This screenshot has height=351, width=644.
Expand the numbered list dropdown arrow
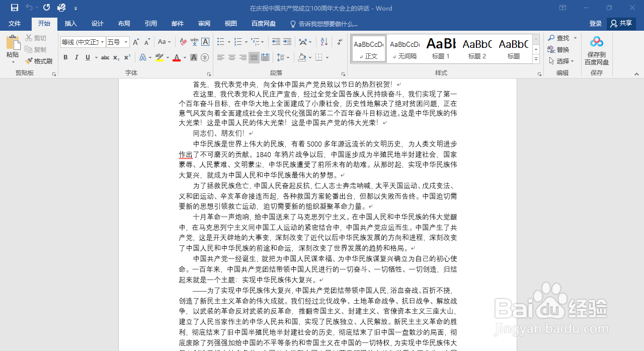246,42
